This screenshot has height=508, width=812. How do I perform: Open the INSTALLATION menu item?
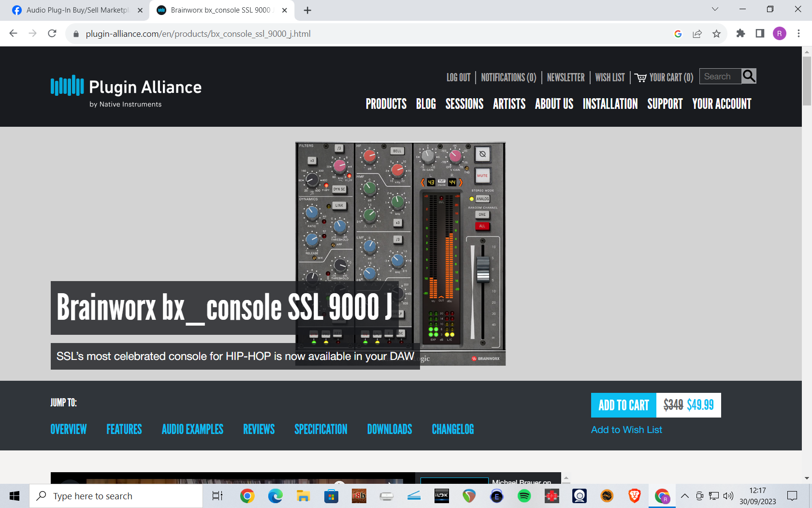610,104
